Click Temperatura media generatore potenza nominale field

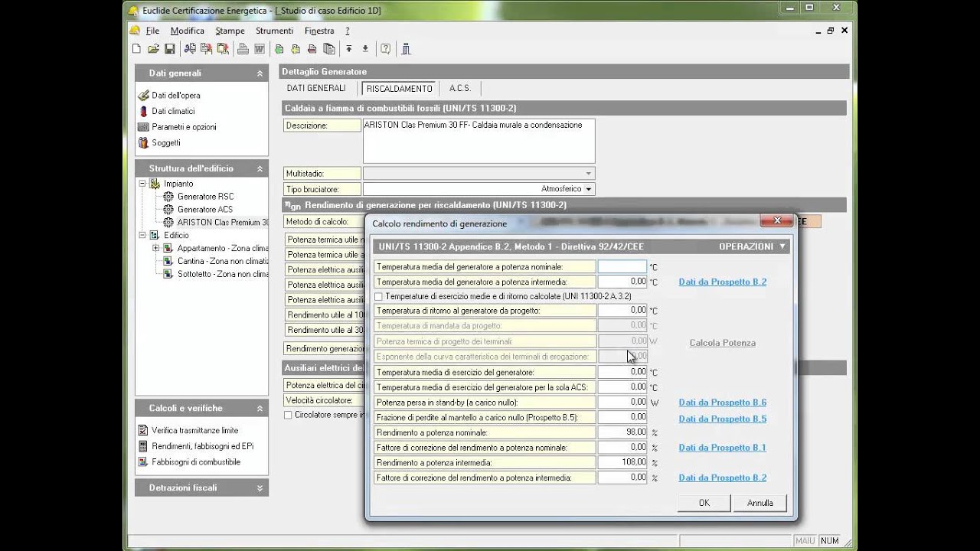coord(622,267)
